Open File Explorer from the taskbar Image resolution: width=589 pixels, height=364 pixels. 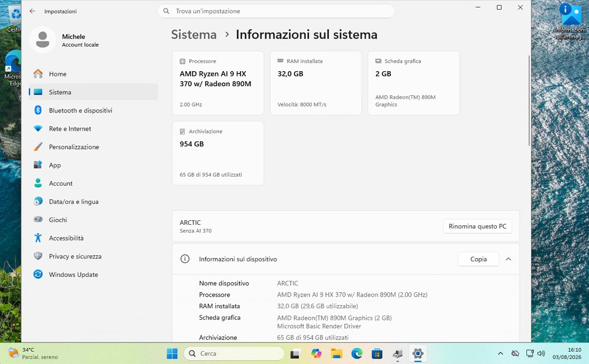point(337,353)
